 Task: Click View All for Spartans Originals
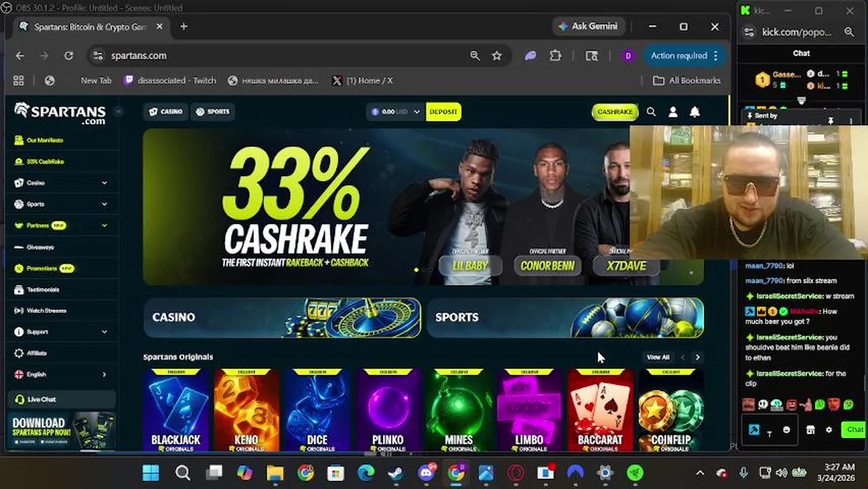[657, 357]
